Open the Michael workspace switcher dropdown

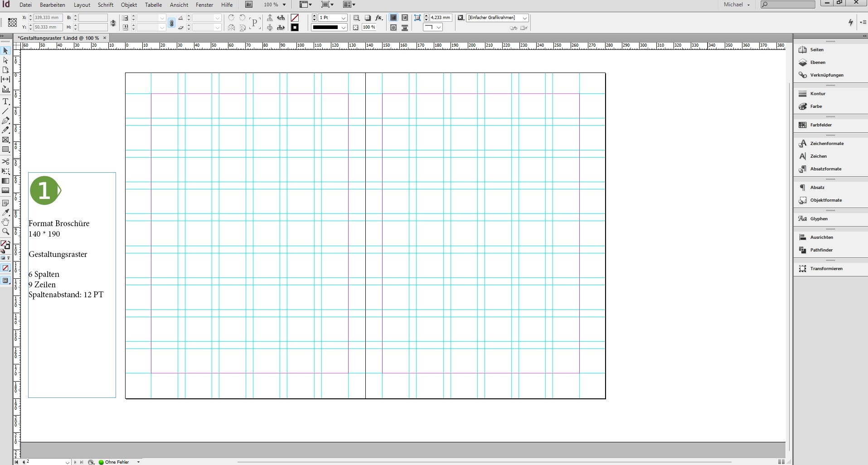pyautogui.click(x=737, y=5)
